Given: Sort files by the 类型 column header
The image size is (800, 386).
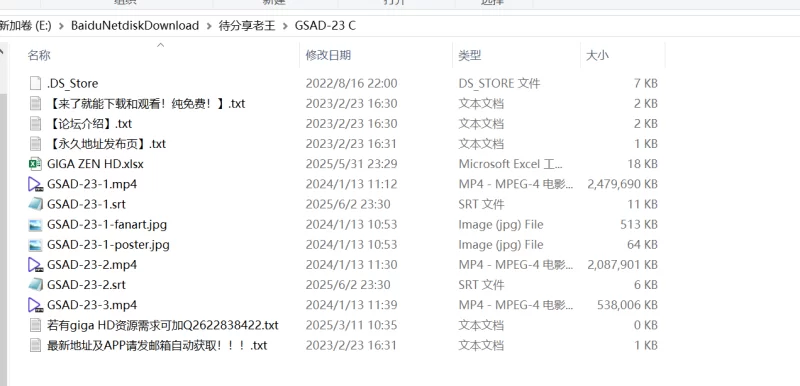Looking at the screenshot, I should coord(470,55).
